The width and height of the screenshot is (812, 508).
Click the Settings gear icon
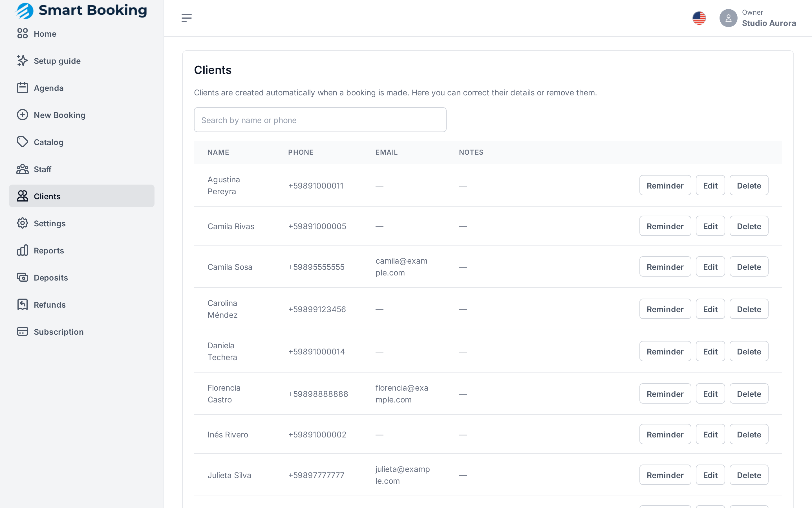(23, 223)
